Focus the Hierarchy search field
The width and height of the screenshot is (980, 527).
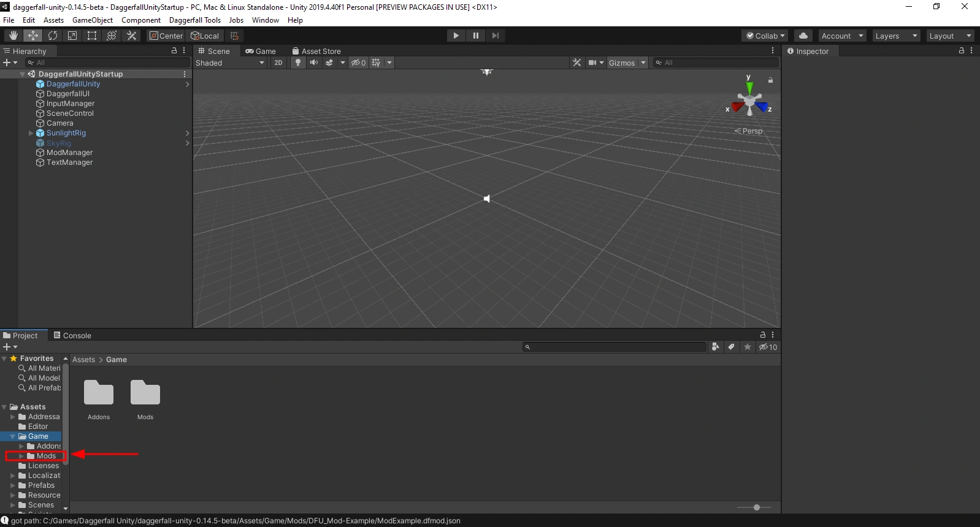pos(108,63)
